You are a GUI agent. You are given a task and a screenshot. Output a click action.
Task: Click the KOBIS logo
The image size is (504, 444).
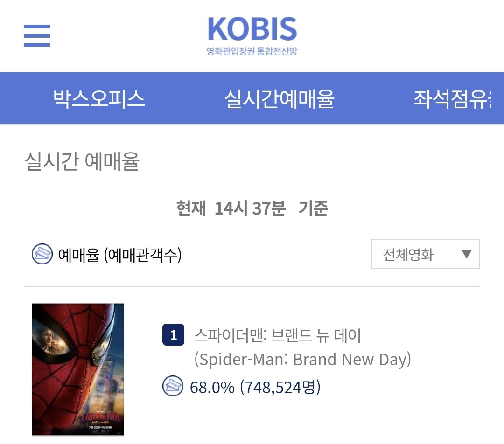coord(252,36)
